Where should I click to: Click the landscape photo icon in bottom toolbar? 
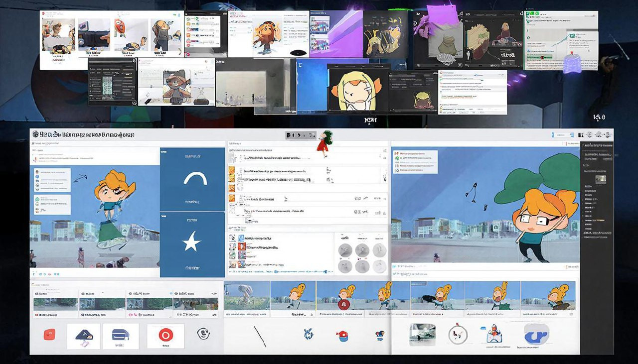pyautogui.click(x=422, y=335)
